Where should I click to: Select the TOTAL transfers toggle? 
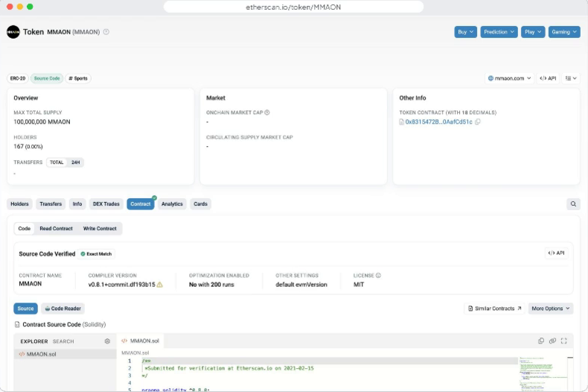(x=57, y=162)
